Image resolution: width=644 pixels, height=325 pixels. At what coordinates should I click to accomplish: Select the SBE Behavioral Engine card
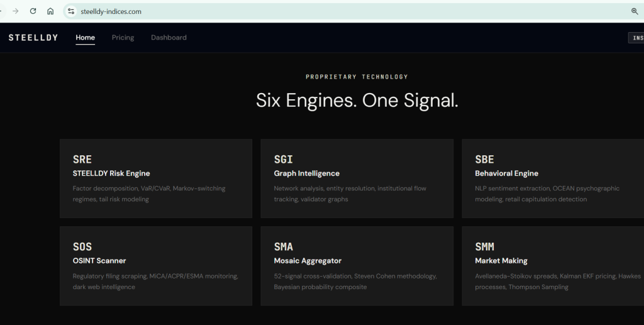click(553, 179)
